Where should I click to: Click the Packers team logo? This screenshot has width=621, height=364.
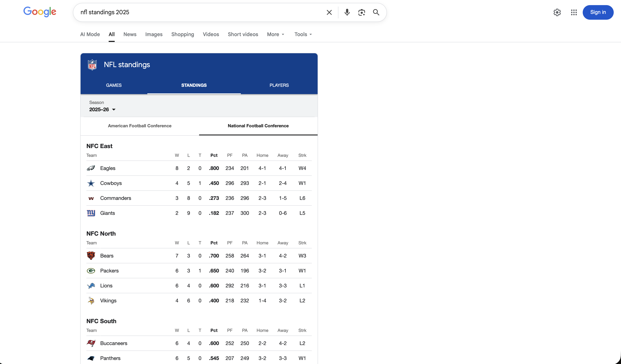point(91,271)
